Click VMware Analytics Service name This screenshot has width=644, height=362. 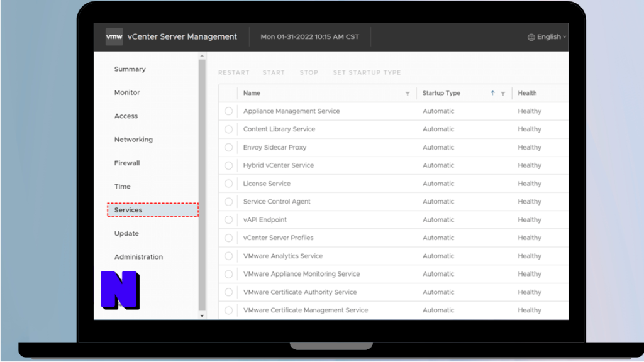click(282, 256)
